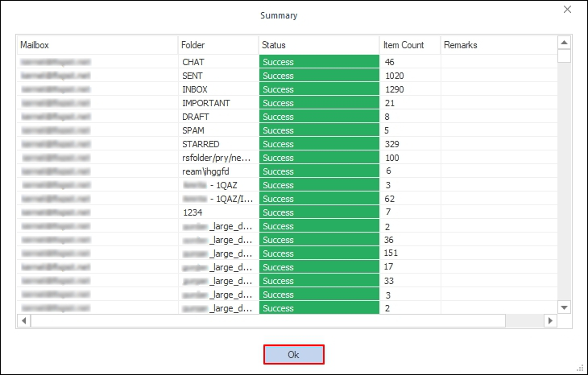The image size is (588, 375).
Task: Click the vertical scrollbar up arrow
Action: point(564,43)
